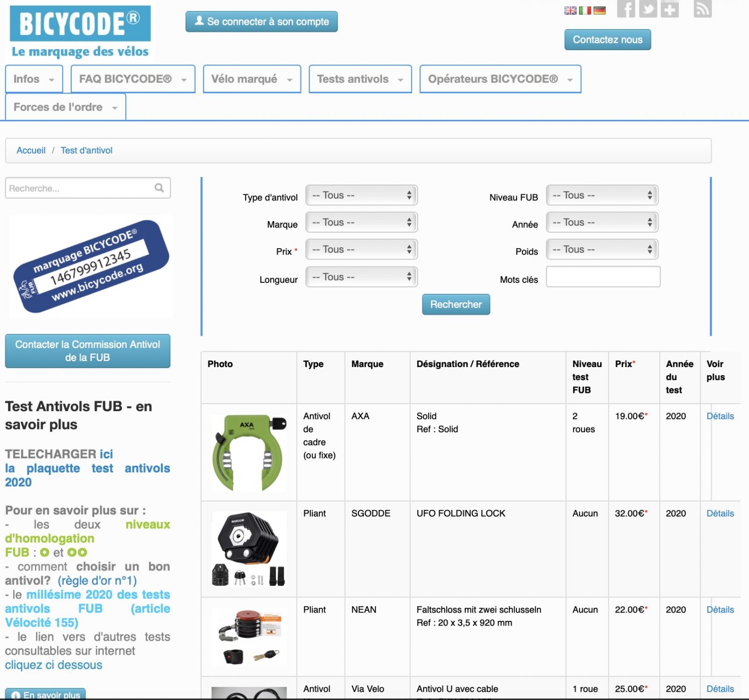This screenshot has height=700, width=749.
Task: Open the Poids dropdown
Action: pos(602,250)
